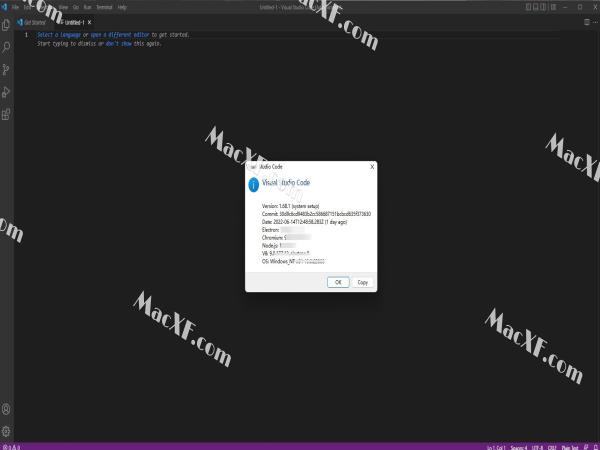Click the VS Code logo in title bar

pyautogui.click(x=5, y=7)
